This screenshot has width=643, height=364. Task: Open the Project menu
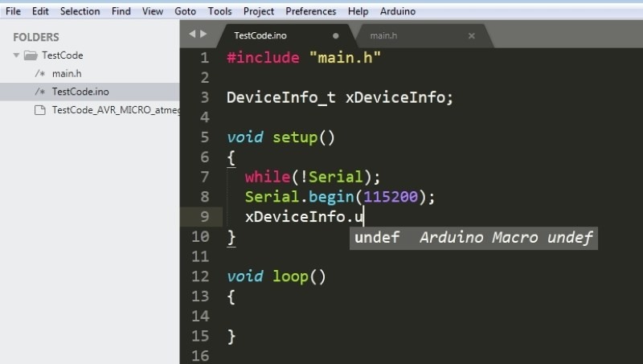(258, 11)
